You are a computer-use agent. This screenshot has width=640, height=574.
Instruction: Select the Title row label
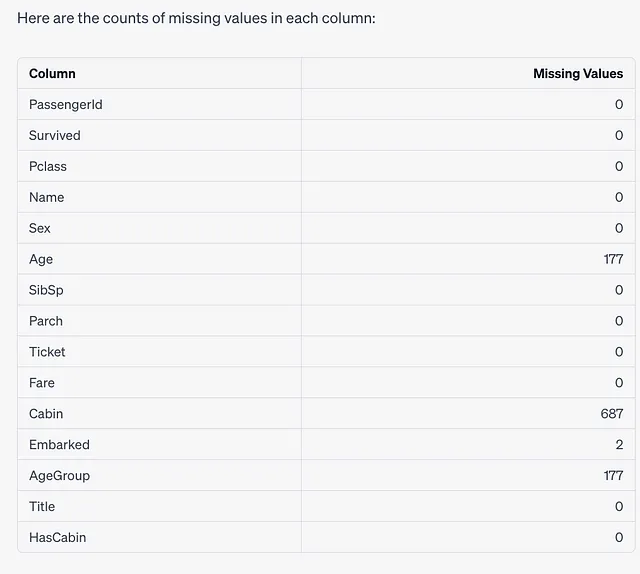[42, 507]
